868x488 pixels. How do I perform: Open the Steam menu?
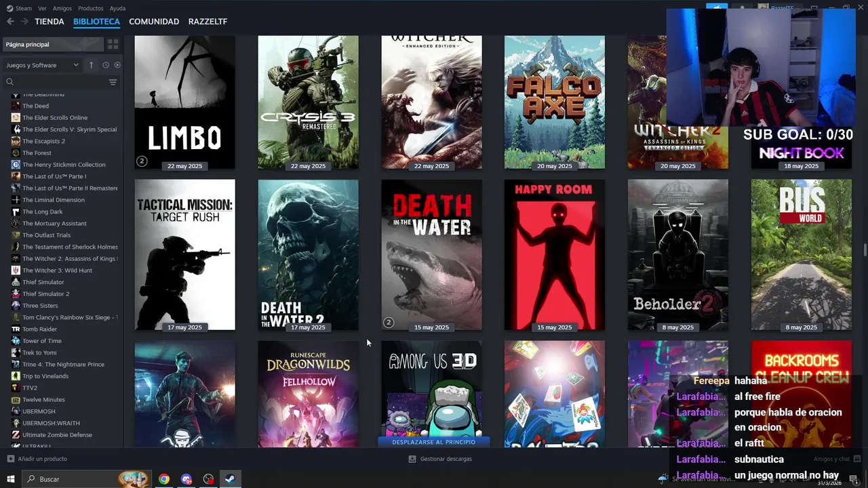(x=20, y=8)
